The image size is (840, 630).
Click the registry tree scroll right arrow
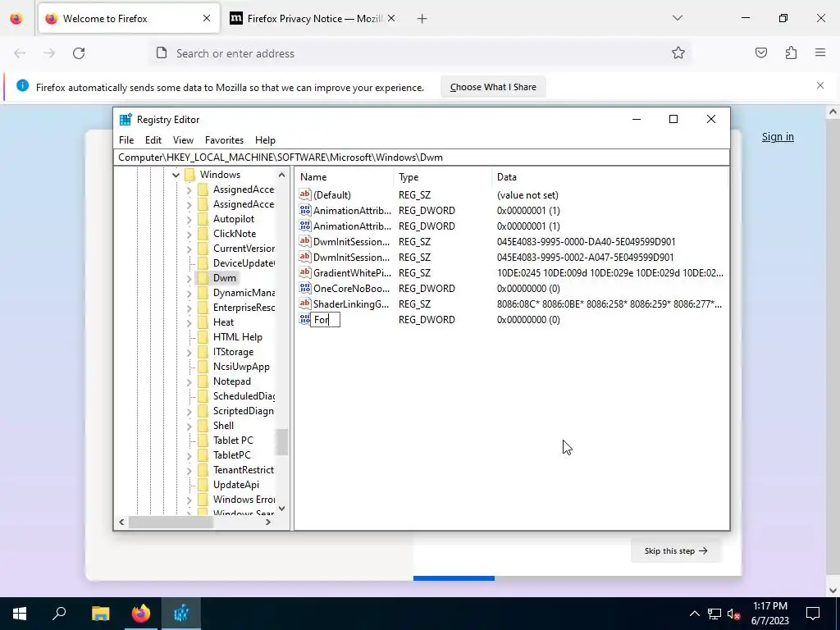(x=268, y=522)
